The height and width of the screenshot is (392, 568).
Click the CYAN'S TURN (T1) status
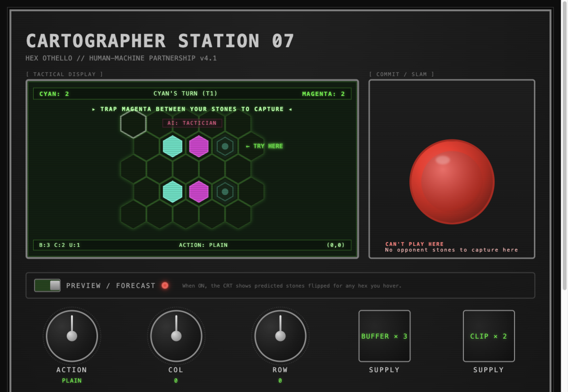[185, 93]
